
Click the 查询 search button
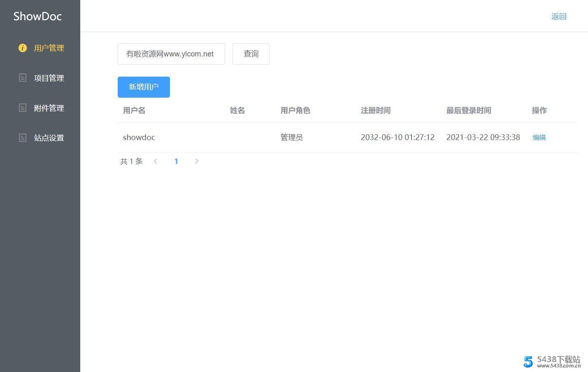(251, 54)
